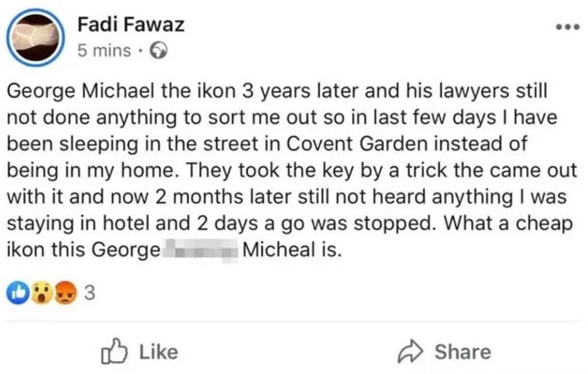Click the curved arrow icon beside Share

pyautogui.click(x=412, y=352)
